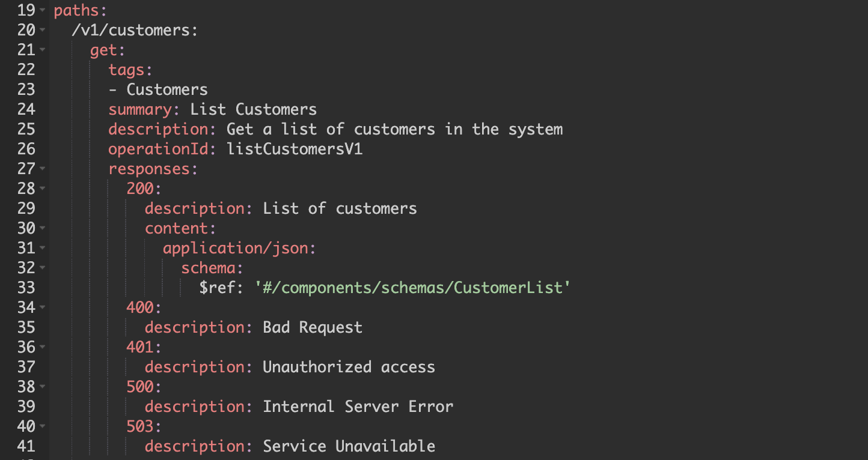This screenshot has height=460, width=868.
Task: Click line number 33 in the gutter
Action: coord(26,288)
